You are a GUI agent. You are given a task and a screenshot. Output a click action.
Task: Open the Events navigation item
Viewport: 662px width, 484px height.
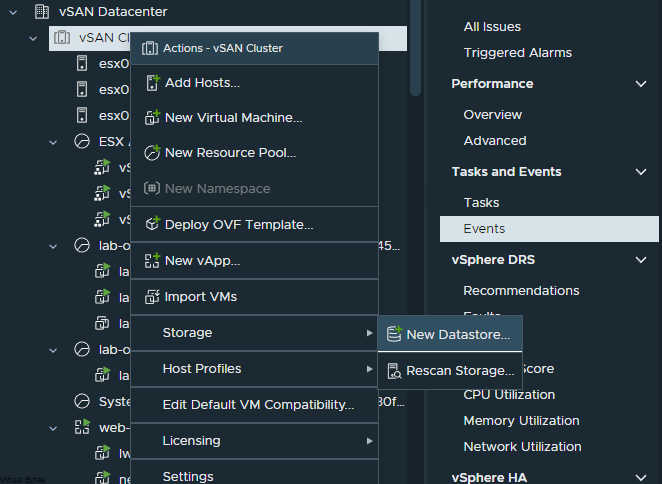tap(549, 229)
